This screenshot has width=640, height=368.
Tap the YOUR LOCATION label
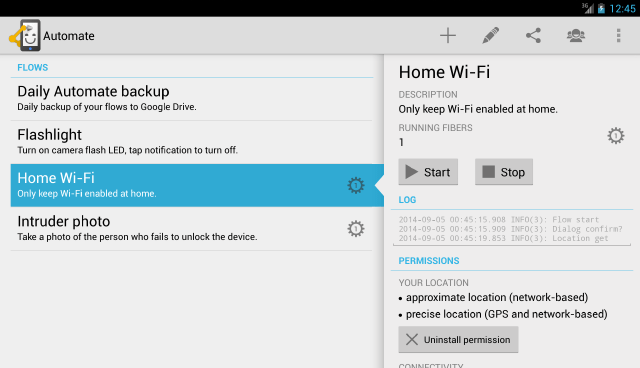[433, 283]
